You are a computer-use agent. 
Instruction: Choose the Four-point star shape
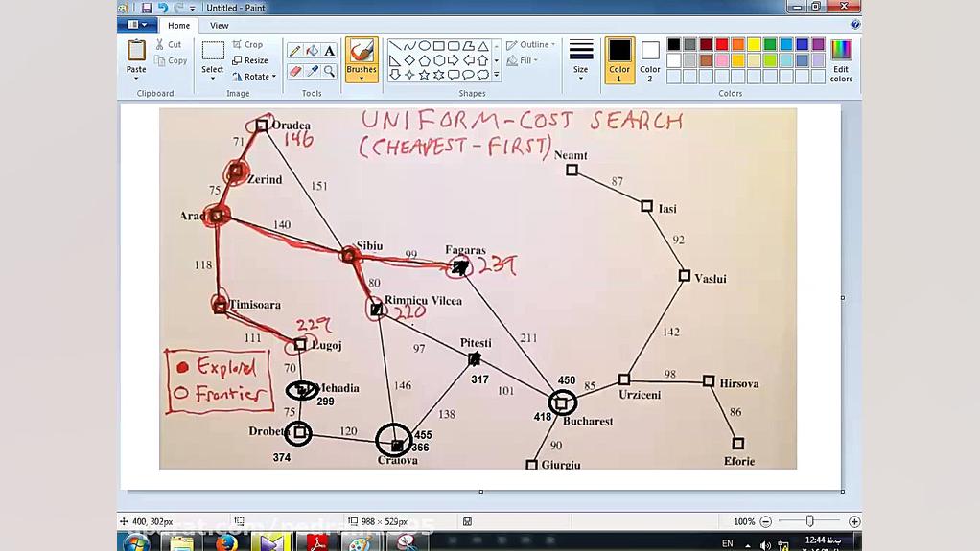point(409,75)
